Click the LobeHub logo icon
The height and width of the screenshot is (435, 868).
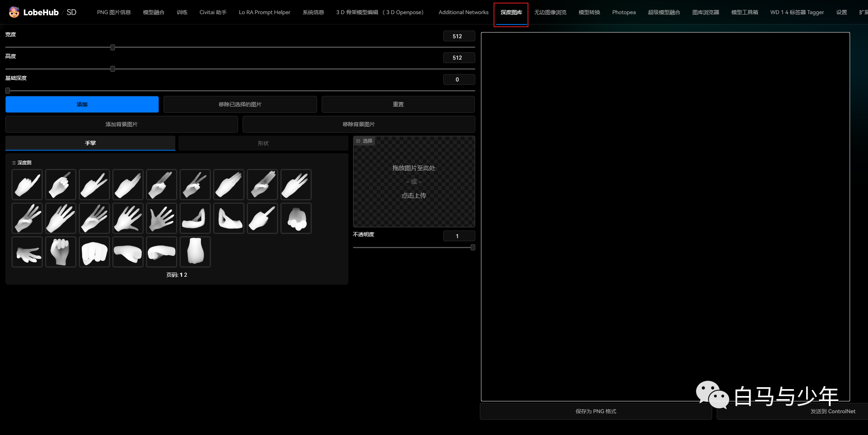click(14, 12)
